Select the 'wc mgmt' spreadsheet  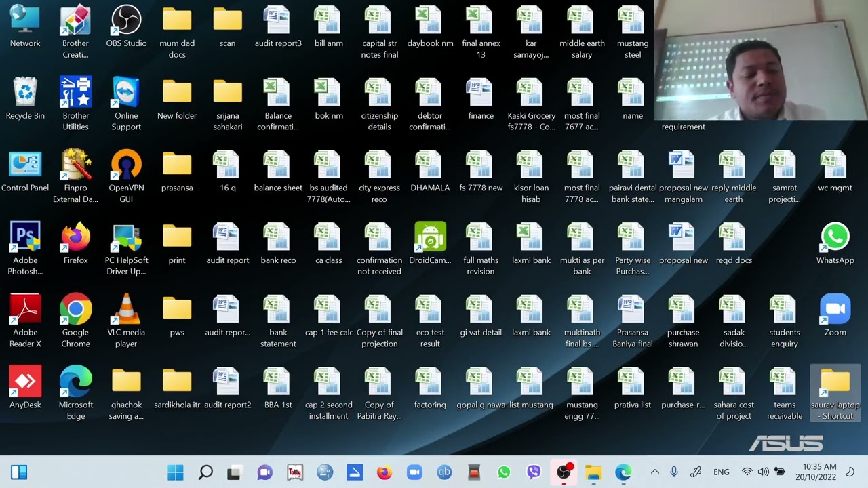(x=835, y=171)
